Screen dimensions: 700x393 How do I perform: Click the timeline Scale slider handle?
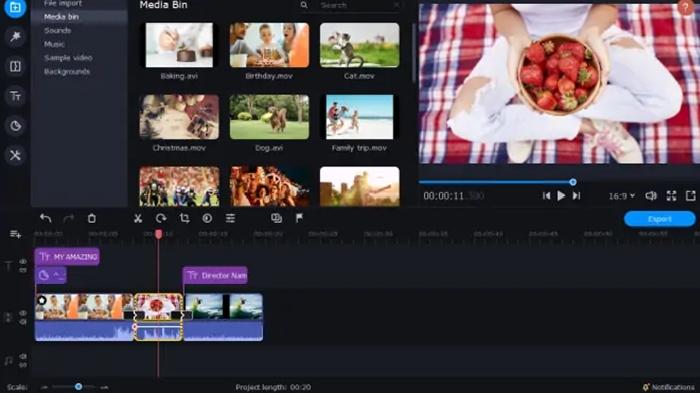click(79, 387)
